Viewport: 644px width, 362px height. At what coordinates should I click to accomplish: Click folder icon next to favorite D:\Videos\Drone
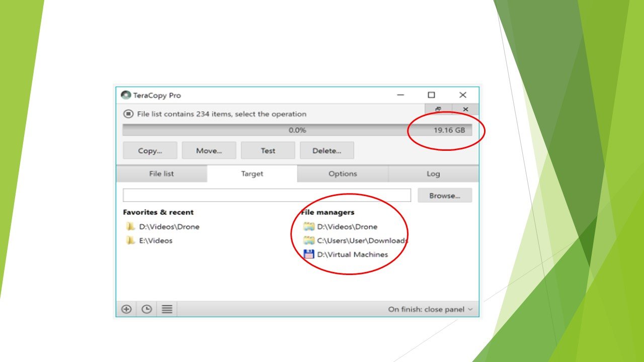click(x=130, y=227)
